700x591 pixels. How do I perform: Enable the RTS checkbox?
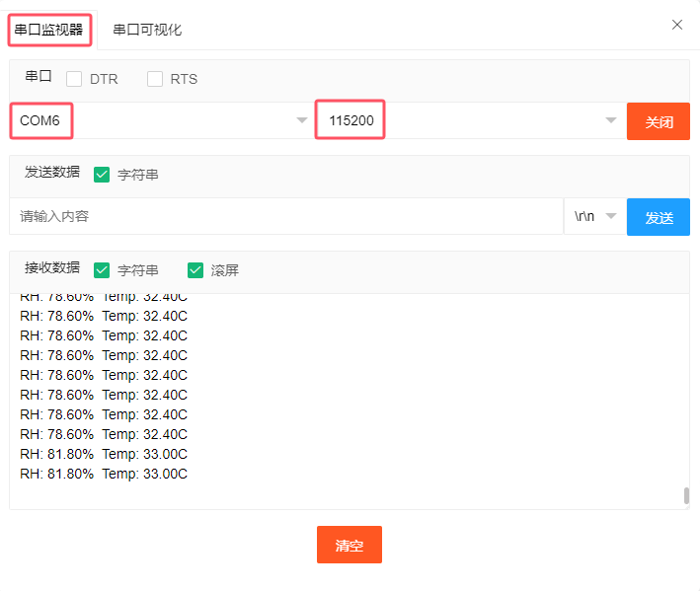click(155, 79)
